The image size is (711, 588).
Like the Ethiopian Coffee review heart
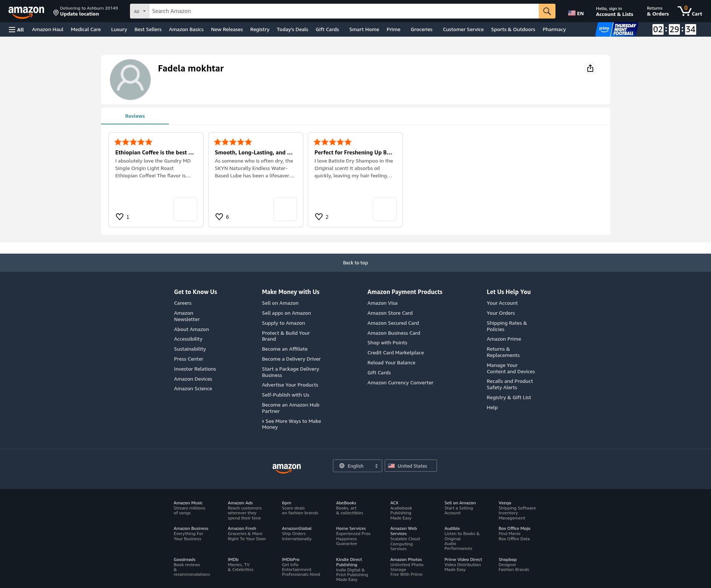(120, 217)
